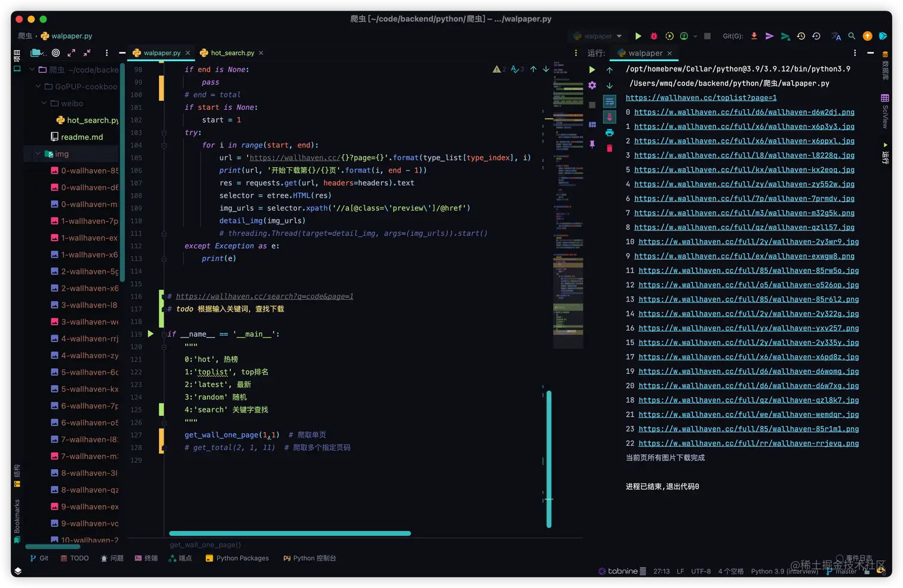The width and height of the screenshot is (903, 588).
Task: Switch to the hot_search.py tab
Action: click(233, 53)
